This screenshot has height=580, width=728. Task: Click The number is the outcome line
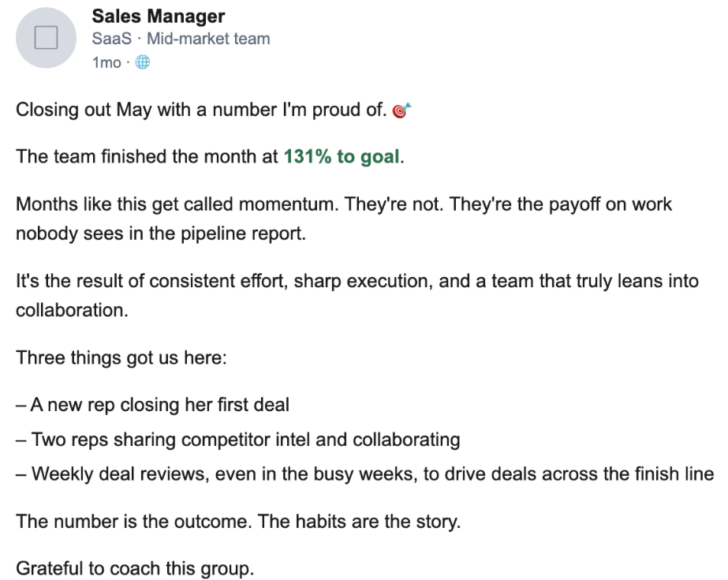(x=238, y=522)
